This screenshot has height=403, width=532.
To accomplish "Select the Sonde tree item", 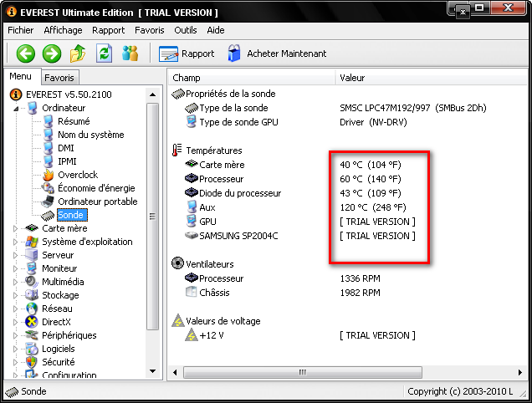I will (70, 215).
